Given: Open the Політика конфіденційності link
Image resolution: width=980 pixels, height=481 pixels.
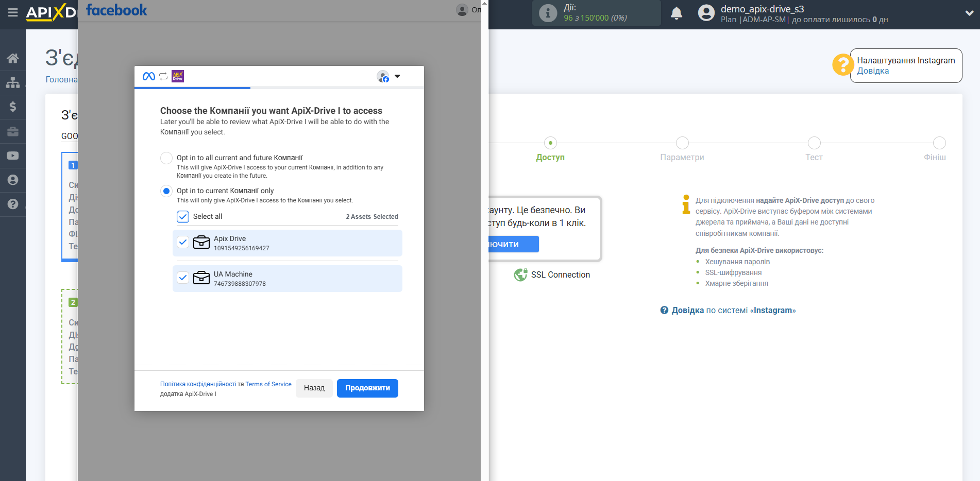Looking at the screenshot, I should coord(198,384).
